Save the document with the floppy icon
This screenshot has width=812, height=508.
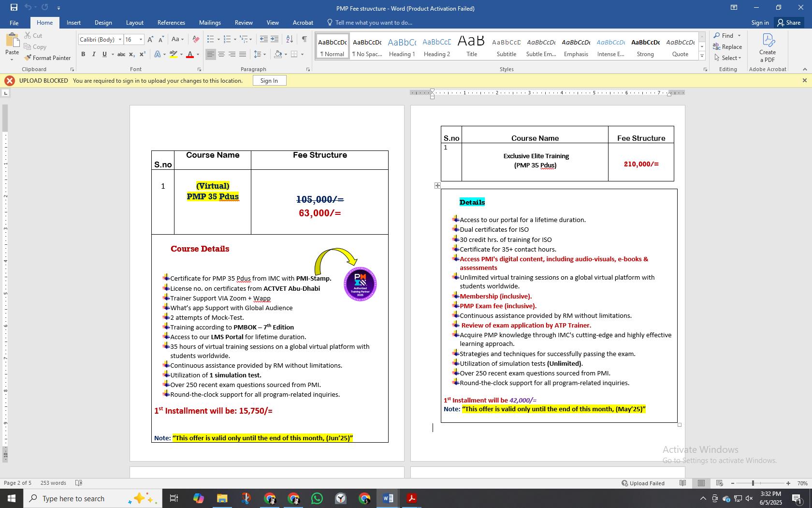[14, 7]
